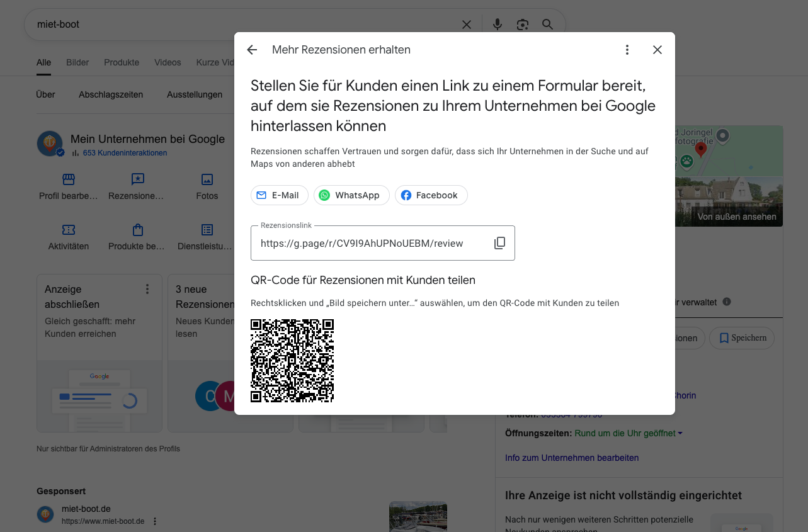
Task: Close the Mehr Rezensionen erhalten dialog
Action: pos(657,50)
